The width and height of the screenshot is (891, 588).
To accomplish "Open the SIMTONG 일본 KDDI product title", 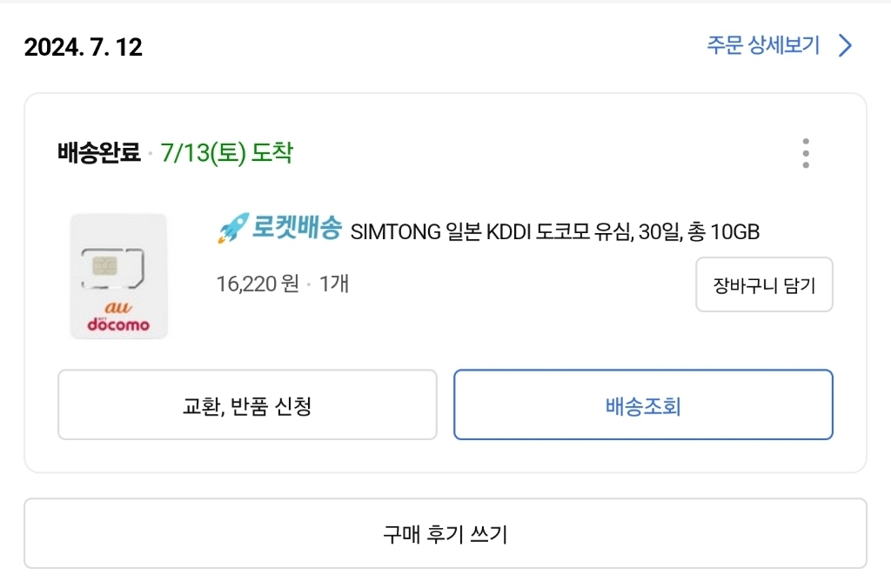I will [554, 232].
